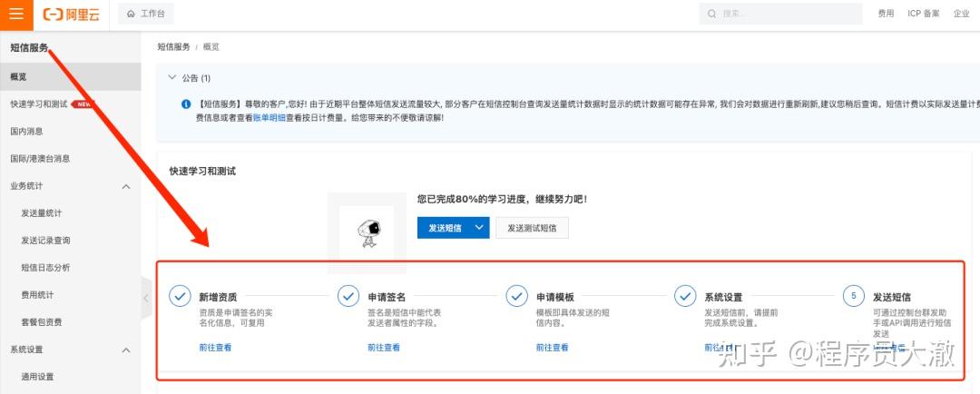The image size is (980, 394).
Task: Collapse the 系统设置 sidebar group
Action: tap(125, 350)
